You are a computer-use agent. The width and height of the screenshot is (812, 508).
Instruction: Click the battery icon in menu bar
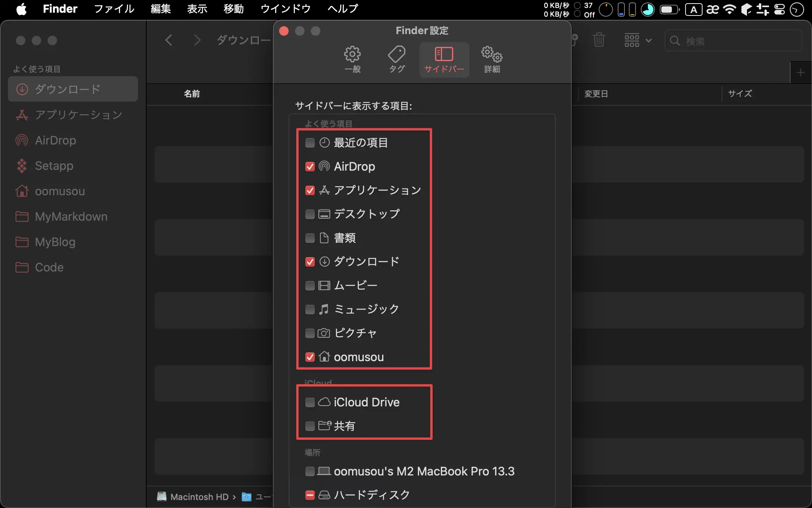(670, 10)
